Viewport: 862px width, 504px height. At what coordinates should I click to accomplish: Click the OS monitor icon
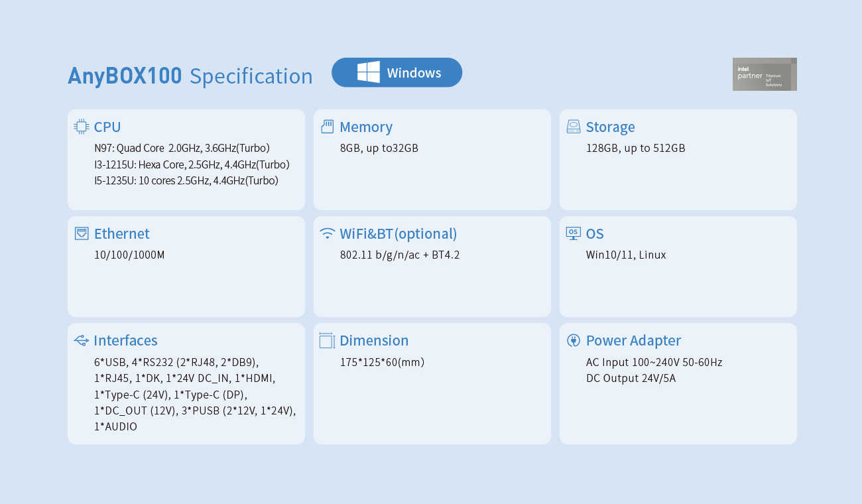574,233
